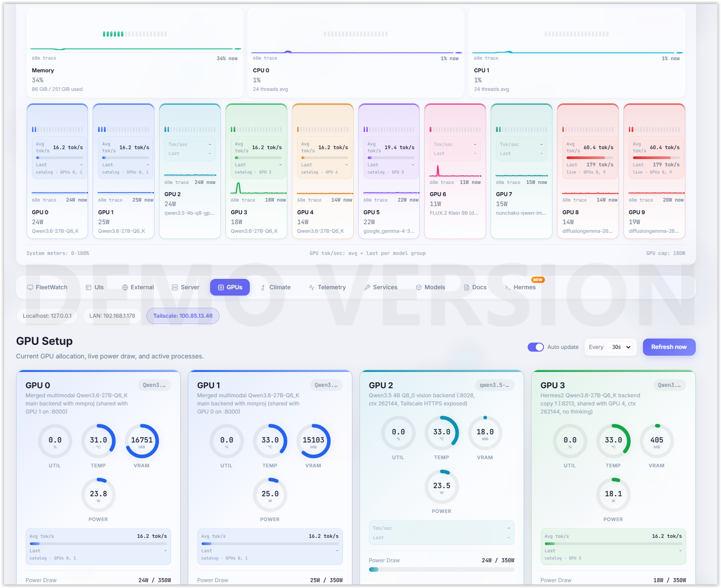Click the Models cube icon
The width and height of the screenshot is (721, 588).
(x=419, y=287)
